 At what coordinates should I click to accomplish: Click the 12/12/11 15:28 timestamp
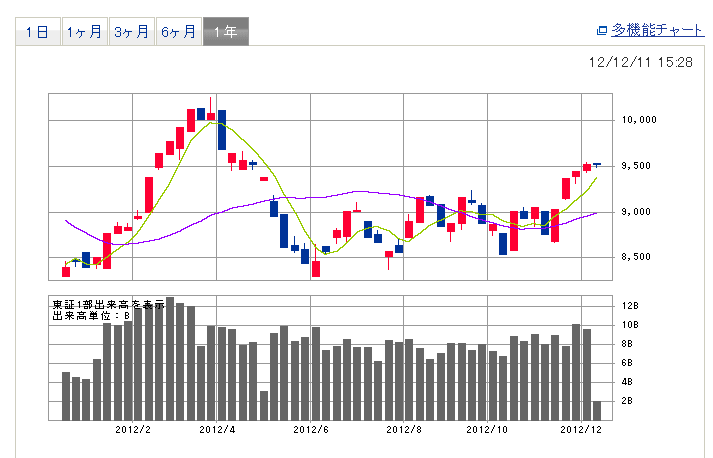coord(641,62)
